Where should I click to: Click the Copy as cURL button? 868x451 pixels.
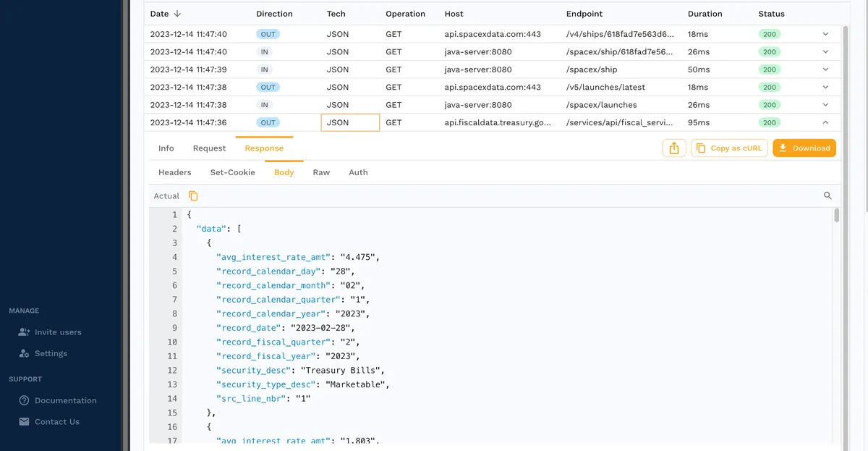click(x=729, y=148)
